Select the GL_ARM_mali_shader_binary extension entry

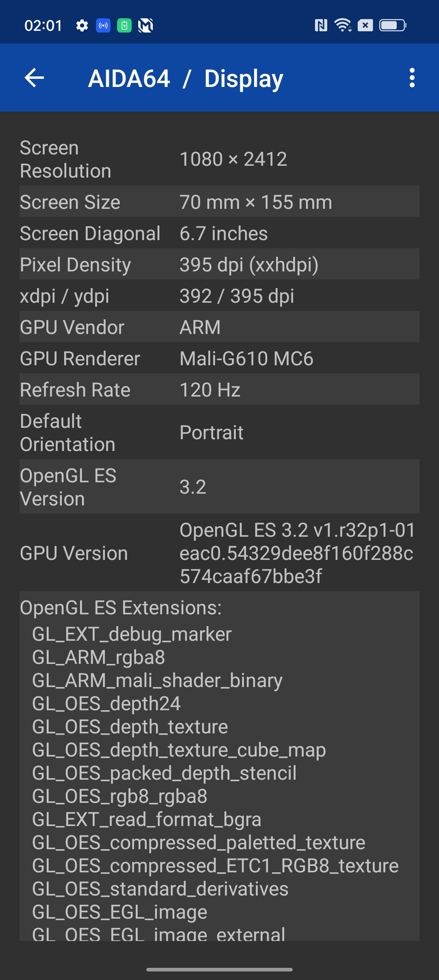click(x=157, y=681)
